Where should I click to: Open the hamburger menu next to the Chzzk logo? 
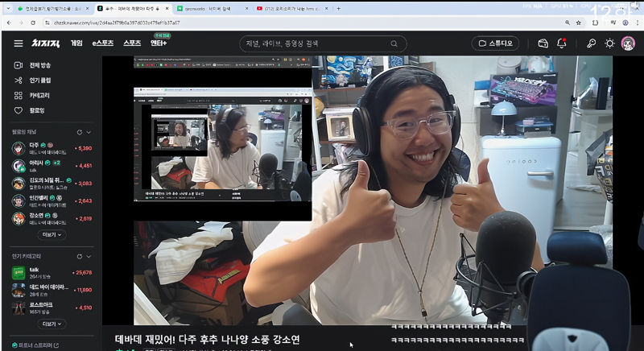18,43
